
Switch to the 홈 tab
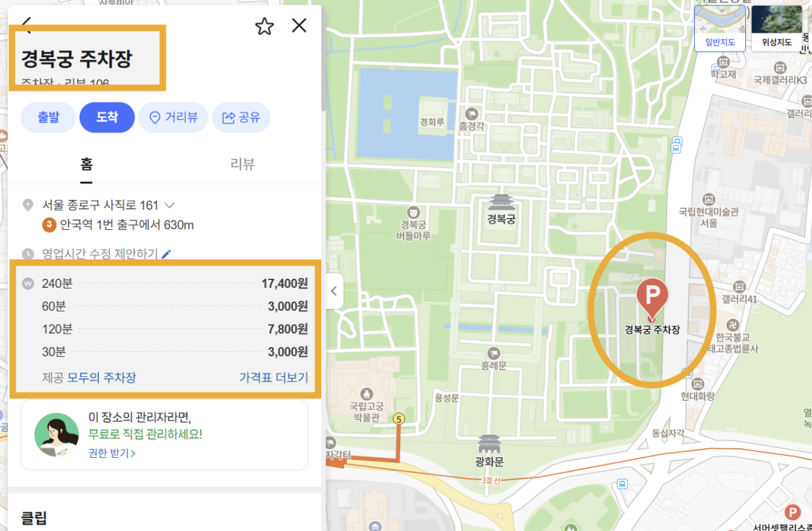tap(86, 164)
